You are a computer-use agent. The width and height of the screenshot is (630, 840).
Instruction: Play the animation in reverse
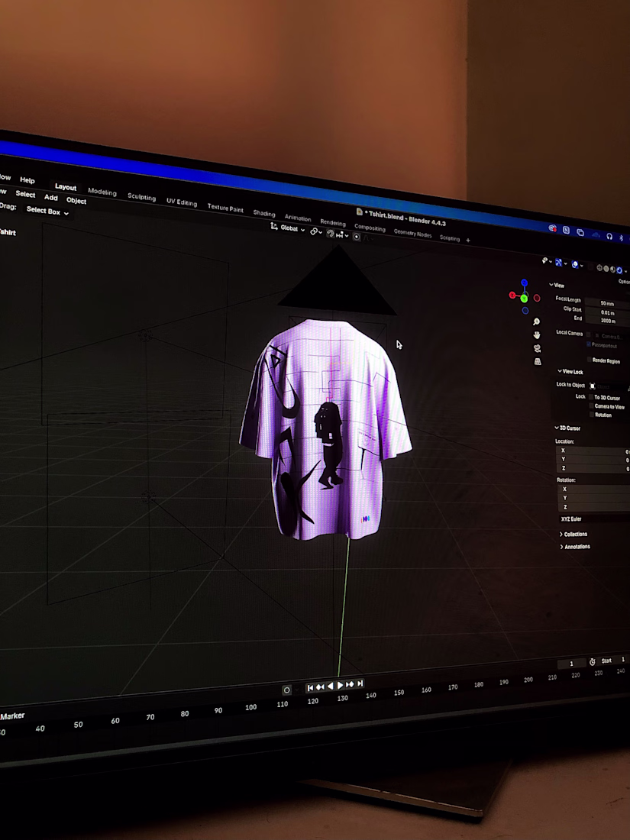(x=330, y=686)
